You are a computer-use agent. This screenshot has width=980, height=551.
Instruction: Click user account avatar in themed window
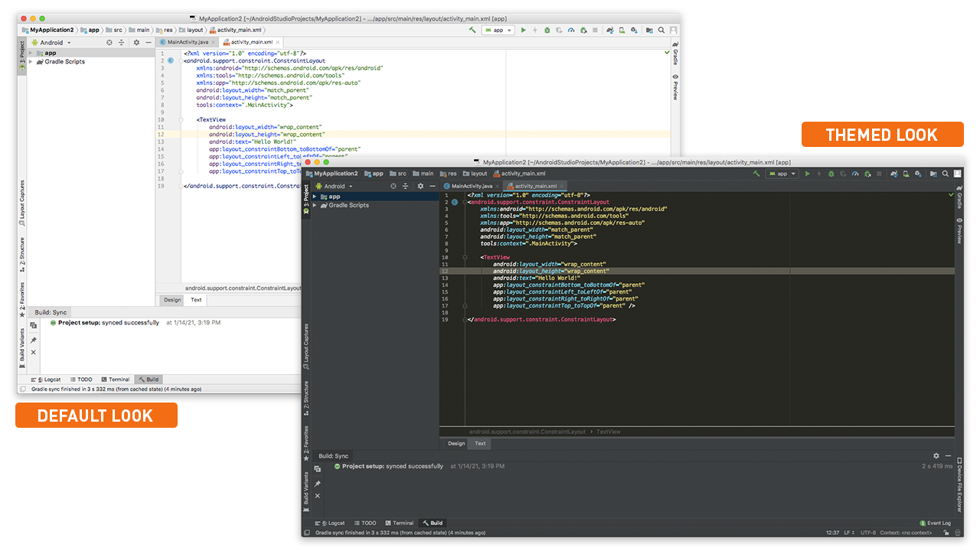(958, 174)
